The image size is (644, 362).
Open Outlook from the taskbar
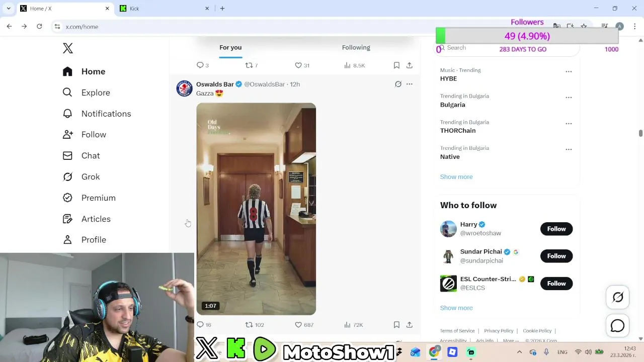pyautogui.click(x=416, y=352)
